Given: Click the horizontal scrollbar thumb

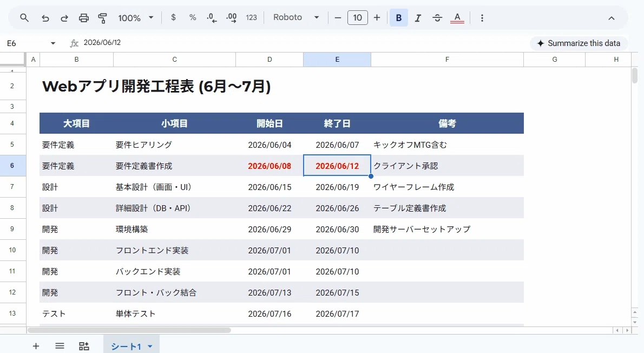Looking at the screenshot, I should coord(129,330).
